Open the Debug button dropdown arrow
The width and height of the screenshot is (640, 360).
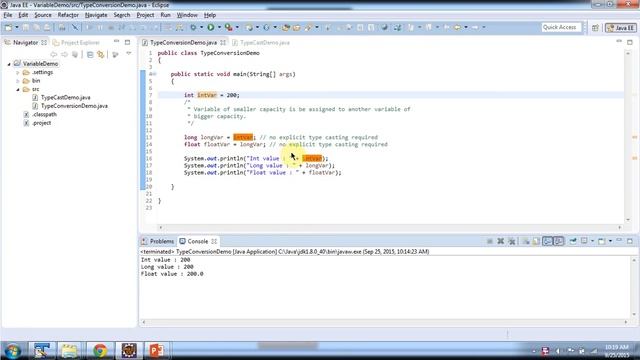(x=201, y=27)
